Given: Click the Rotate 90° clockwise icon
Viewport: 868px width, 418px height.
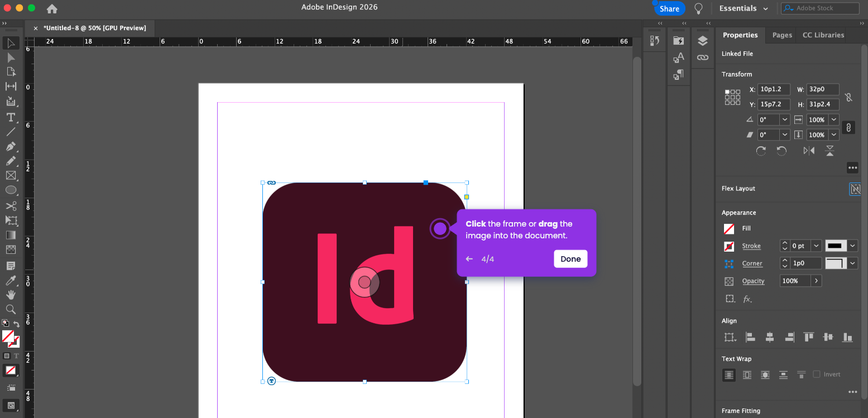Looking at the screenshot, I should (761, 151).
